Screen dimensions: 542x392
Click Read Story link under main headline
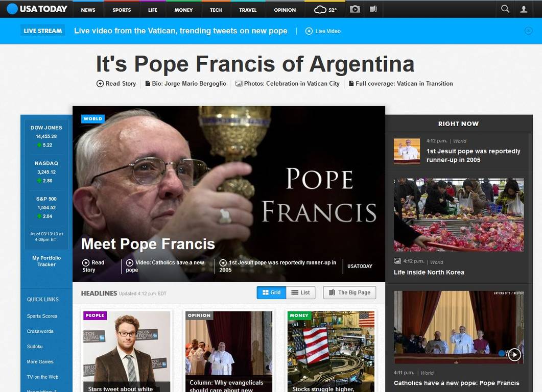(x=116, y=84)
